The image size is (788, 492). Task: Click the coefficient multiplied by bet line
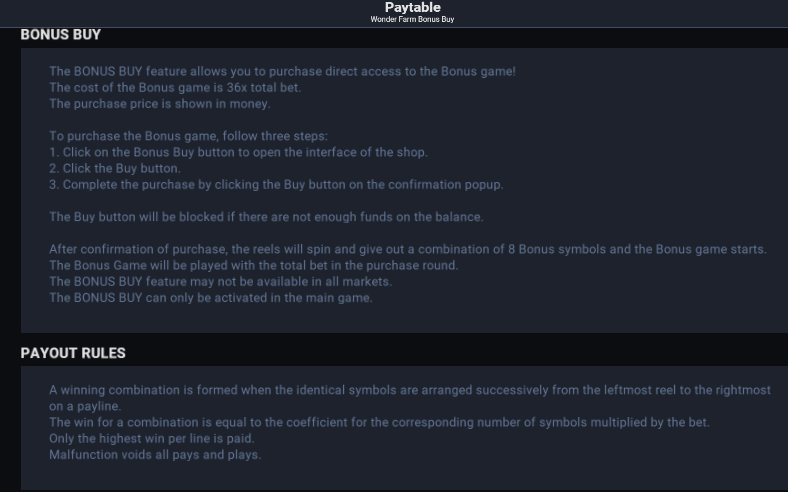[x=379, y=422]
